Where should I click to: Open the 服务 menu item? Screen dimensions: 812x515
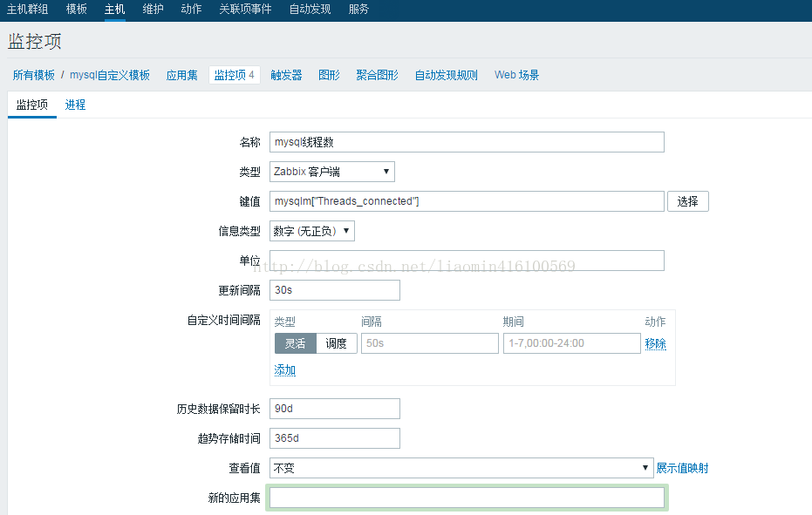pos(358,9)
